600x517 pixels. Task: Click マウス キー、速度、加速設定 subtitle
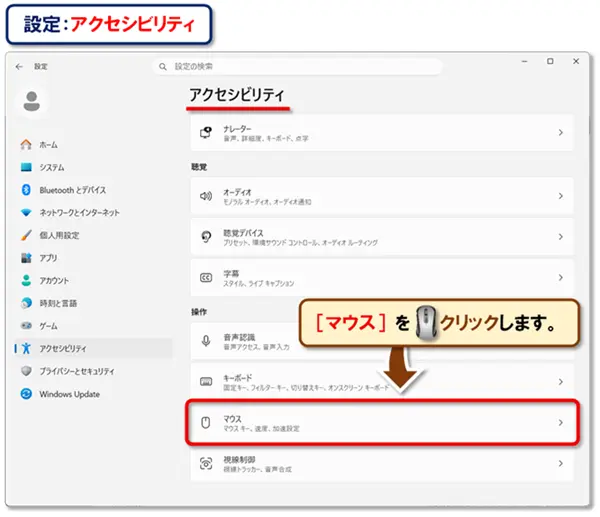(x=261, y=429)
